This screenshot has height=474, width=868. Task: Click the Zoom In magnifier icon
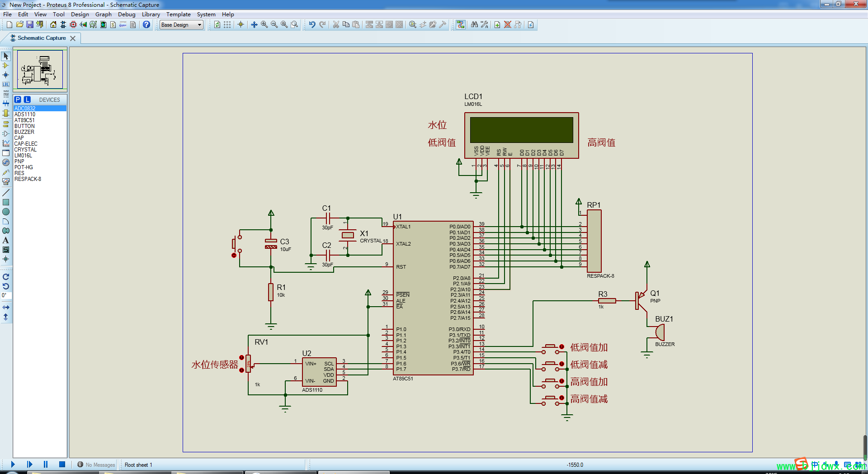click(x=264, y=25)
